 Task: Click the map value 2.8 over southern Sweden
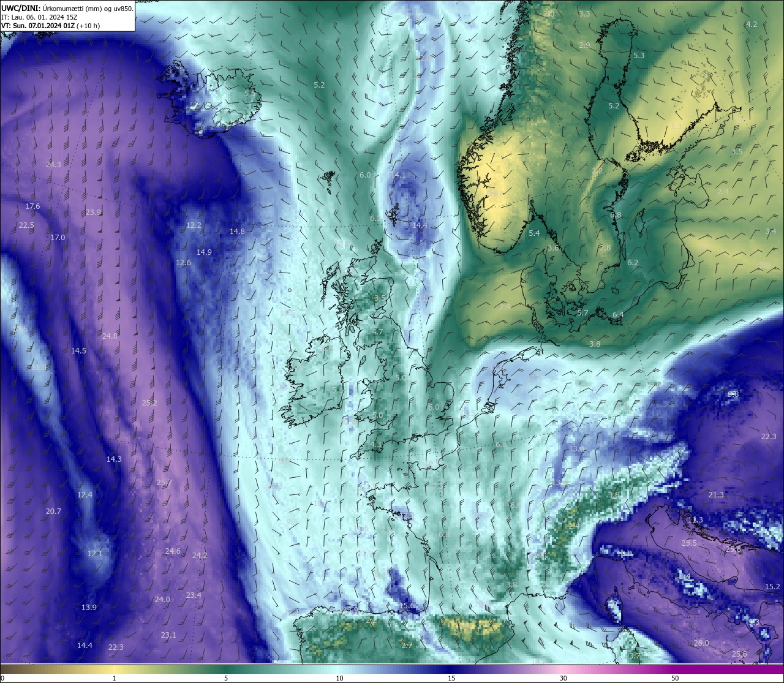(x=605, y=247)
